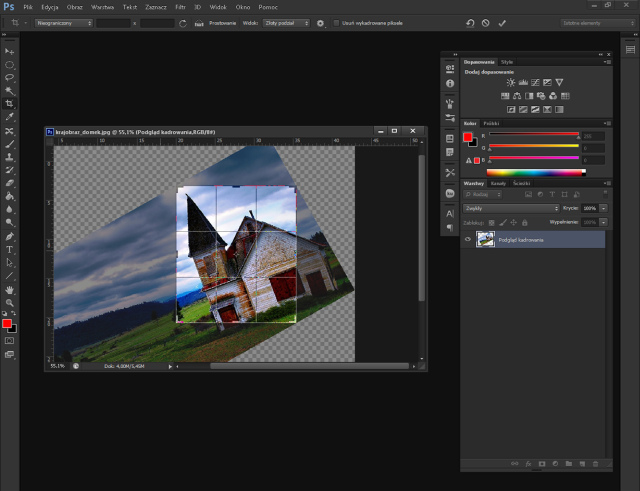Click the Straighten (Prostowanie) level icon
The height and width of the screenshot is (491, 640).
tap(199, 23)
